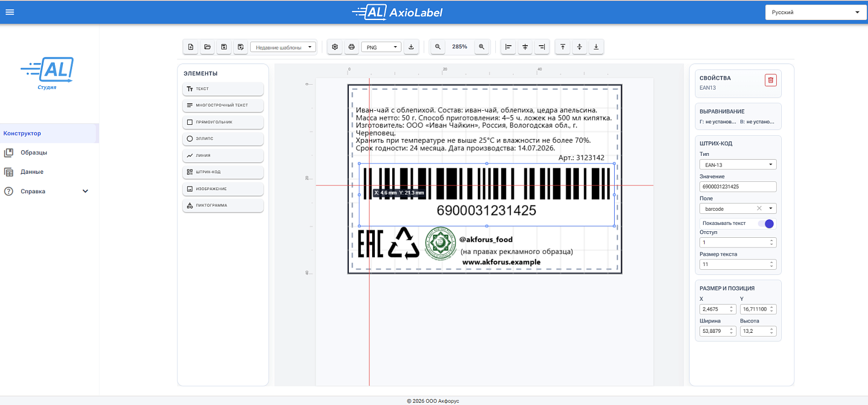This screenshot has width=868, height=405.
Task: Save the current template
Action: [x=224, y=47]
